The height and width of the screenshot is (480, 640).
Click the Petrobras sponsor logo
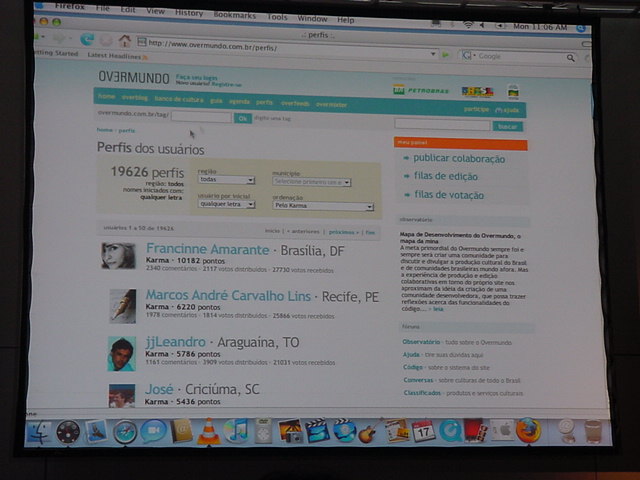[421, 90]
